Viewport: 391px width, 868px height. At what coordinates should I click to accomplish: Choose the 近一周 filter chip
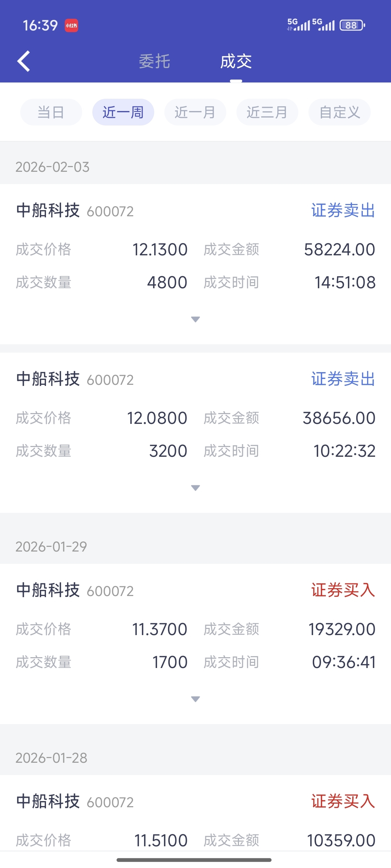pyautogui.click(x=123, y=112)
